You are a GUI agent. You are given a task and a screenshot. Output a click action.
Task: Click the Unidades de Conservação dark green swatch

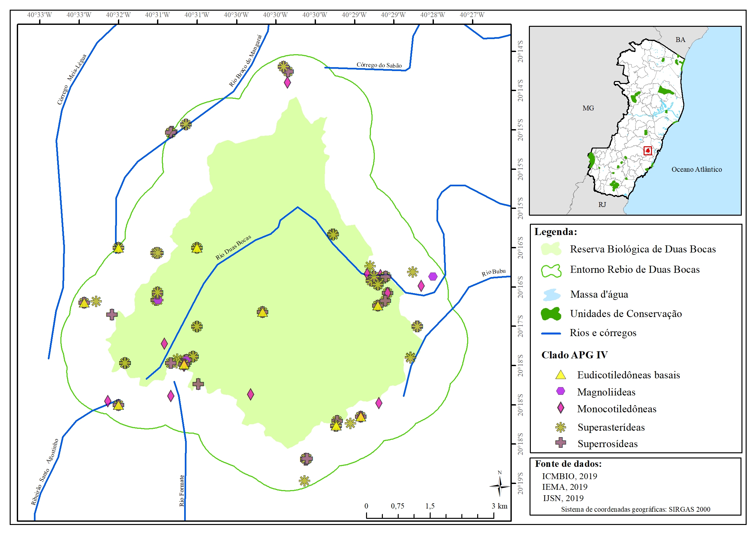[x=551, y=314]
